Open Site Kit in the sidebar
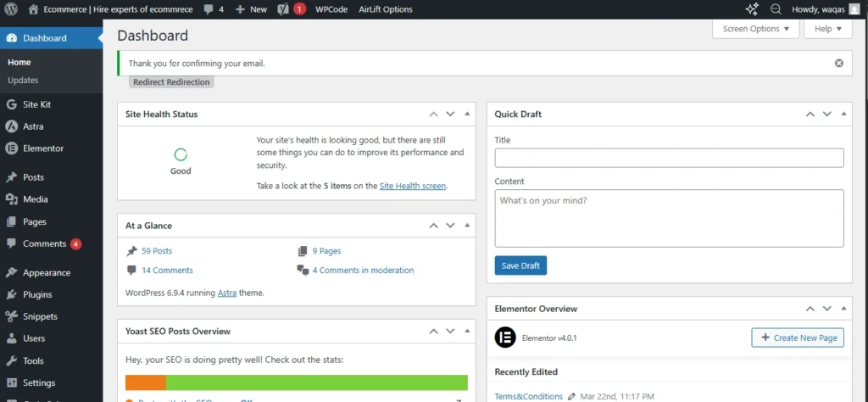The height and width of the screenshot is (402, 868). (51, 104)
